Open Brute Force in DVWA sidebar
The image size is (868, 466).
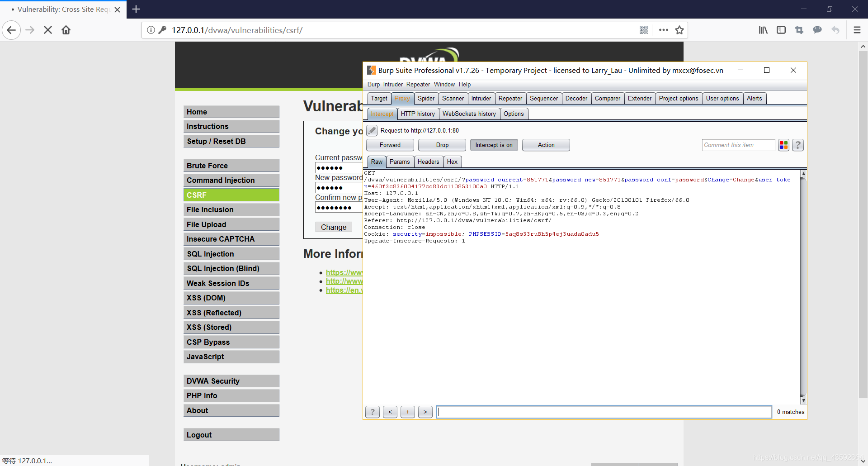click(x=231, y=166)
